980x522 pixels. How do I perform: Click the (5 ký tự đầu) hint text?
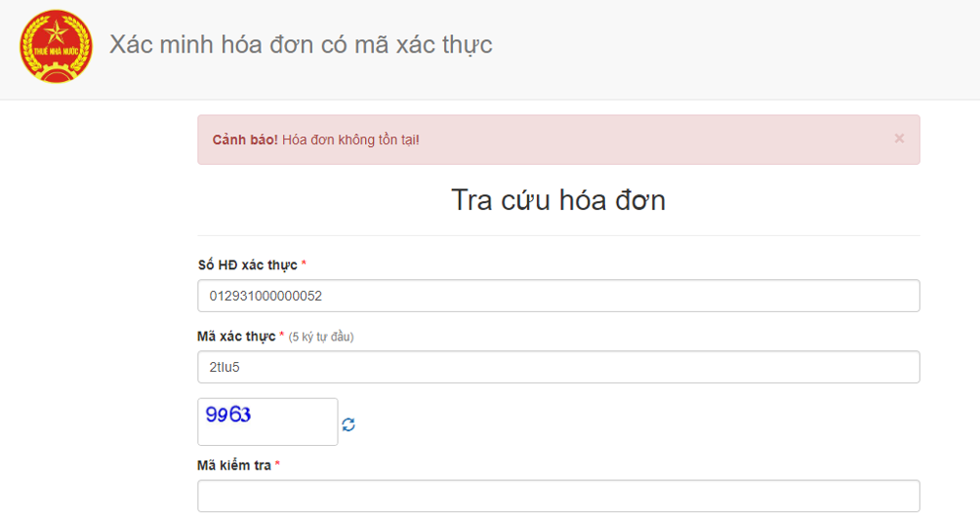coord(321,338)
